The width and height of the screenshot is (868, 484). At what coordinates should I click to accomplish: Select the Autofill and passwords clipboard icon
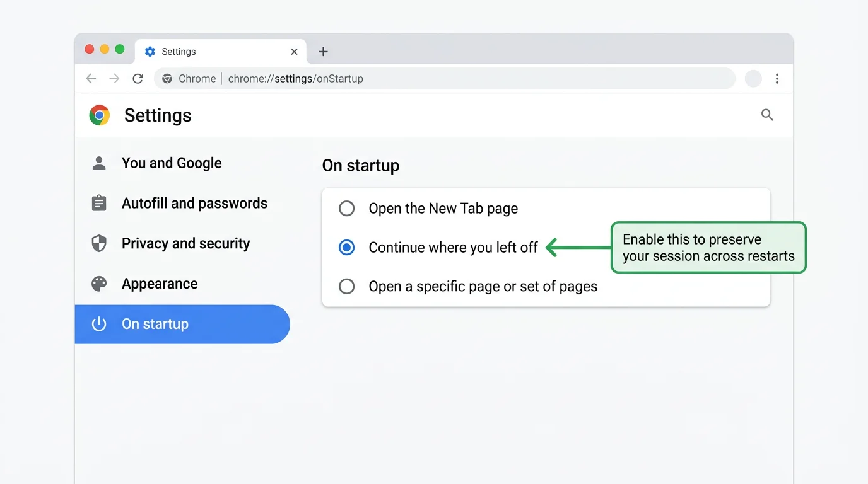tap(99, 203)
